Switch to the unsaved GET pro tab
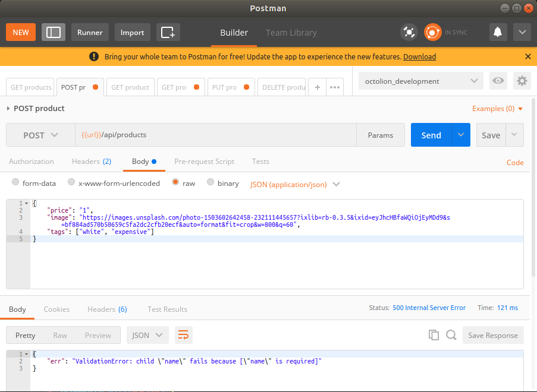This screenshot has width=537, height=392. click(x=180, y=87)
